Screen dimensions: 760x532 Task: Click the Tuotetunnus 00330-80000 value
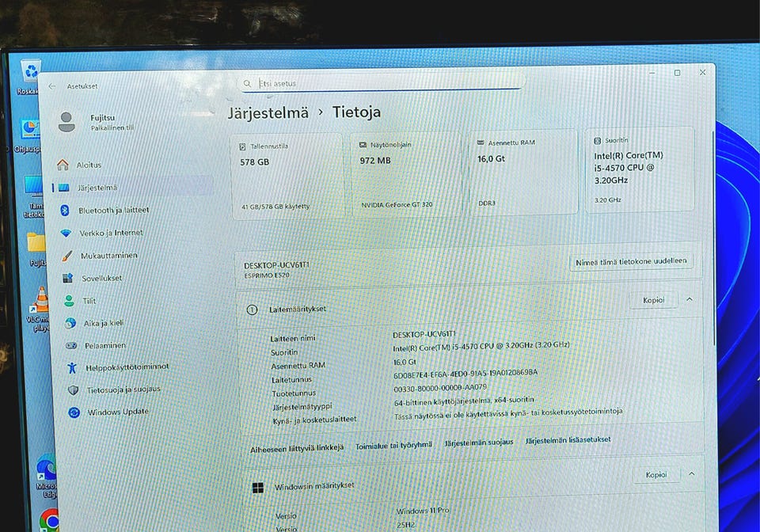coord(440,388)
